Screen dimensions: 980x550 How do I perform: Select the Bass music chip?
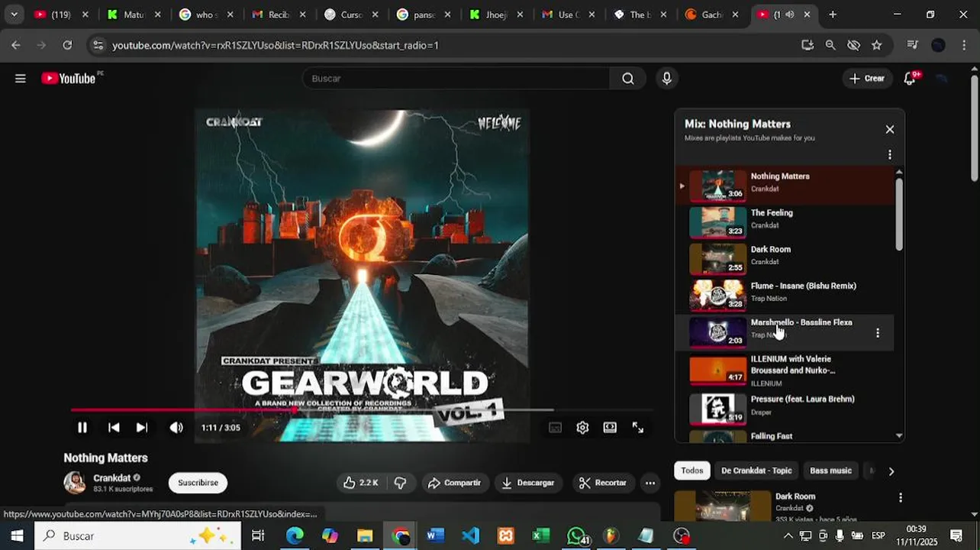click(830, 471)
